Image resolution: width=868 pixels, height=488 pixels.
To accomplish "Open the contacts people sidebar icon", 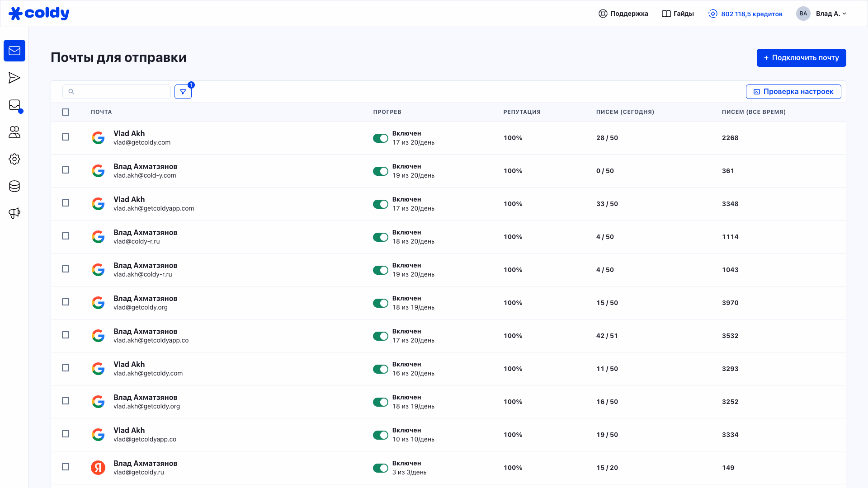I will pyautogui.click(x=14, y=132).
